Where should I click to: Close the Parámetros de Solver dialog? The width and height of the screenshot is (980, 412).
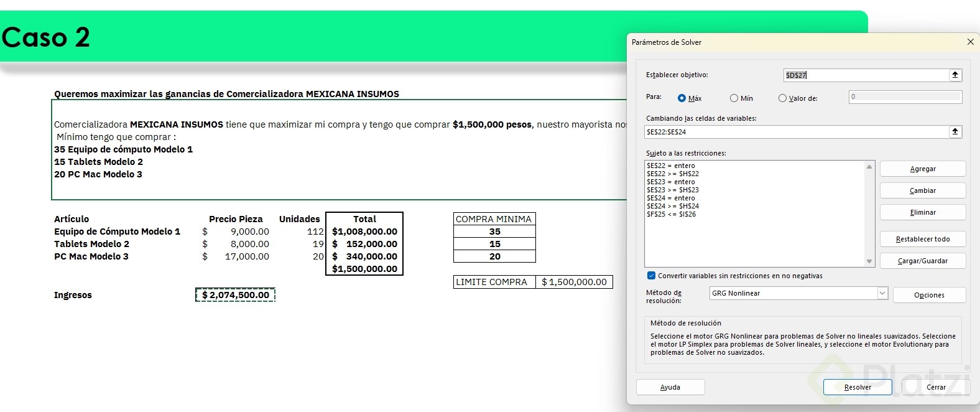coord(970,42)
